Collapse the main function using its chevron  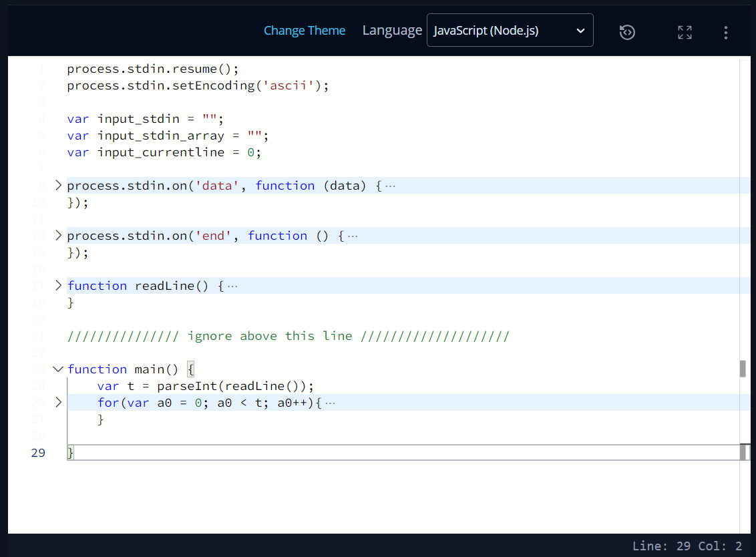[x=58, y=369]
